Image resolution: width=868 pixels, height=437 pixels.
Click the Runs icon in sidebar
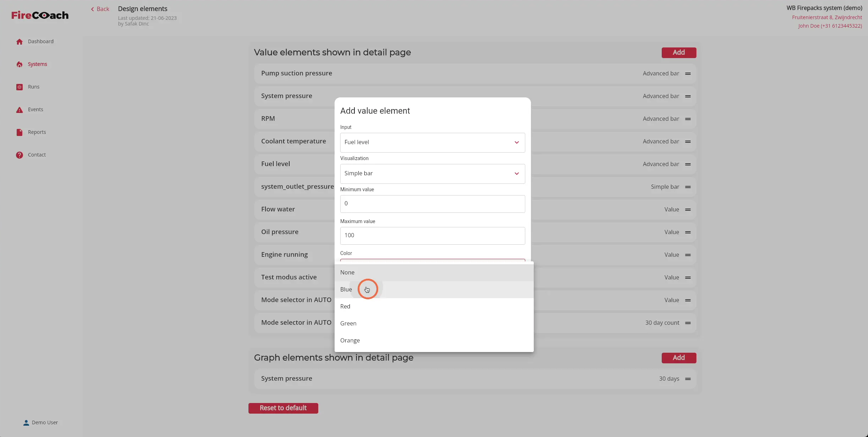[x=19, y=87]
